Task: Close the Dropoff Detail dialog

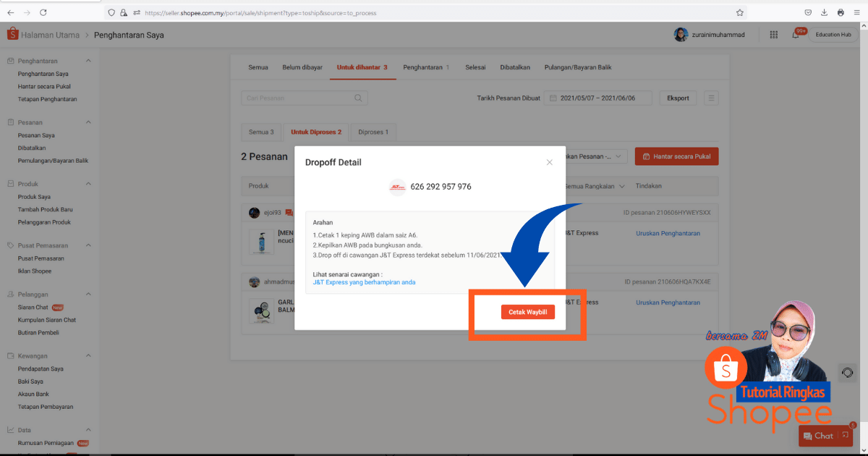Action: [x=549, y=162]
